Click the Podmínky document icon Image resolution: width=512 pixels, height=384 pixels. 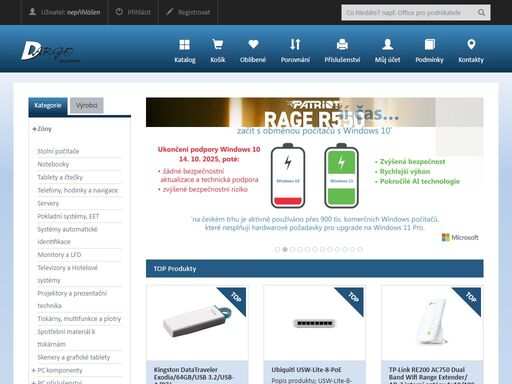[x=429, y=44]
